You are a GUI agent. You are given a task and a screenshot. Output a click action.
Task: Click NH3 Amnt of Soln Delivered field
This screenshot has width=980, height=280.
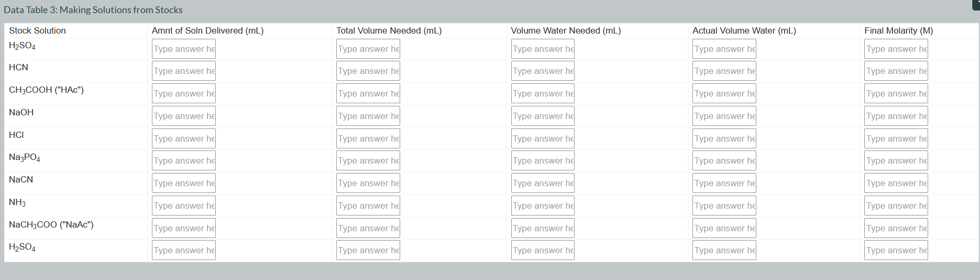tap(183, 206)
